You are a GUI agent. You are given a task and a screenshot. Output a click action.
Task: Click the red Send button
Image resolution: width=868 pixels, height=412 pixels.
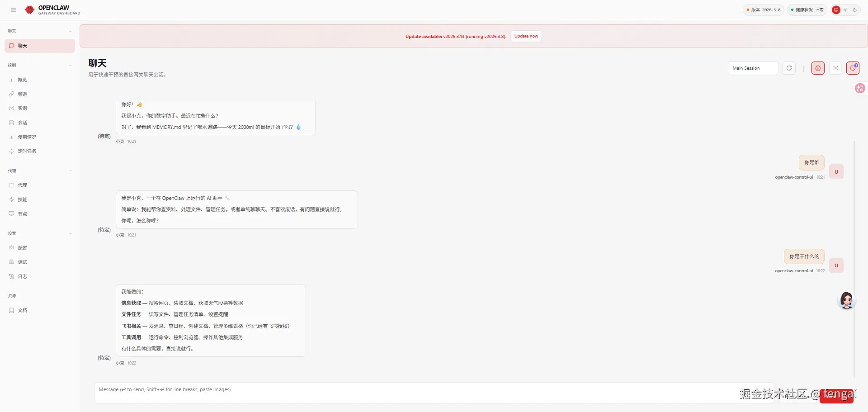pos(836,396)
